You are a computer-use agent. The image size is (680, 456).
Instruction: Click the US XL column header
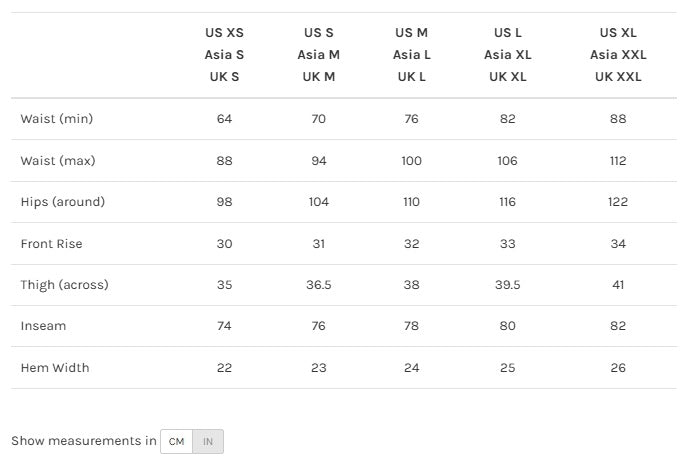618,55
